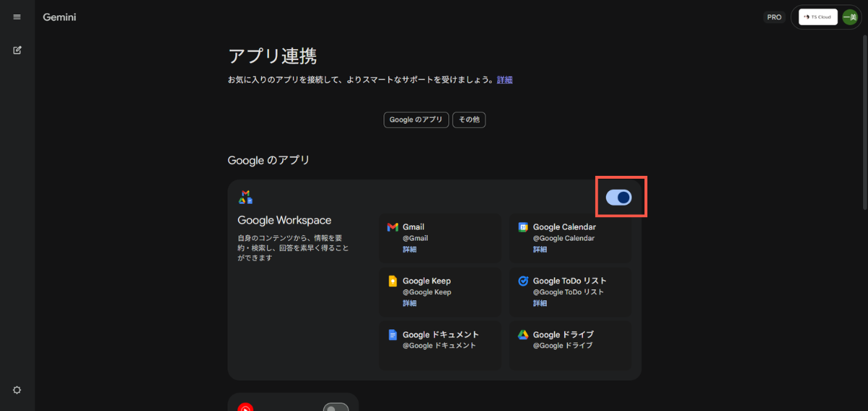Open 詳細 link under Gmail
The image size is (868, 411).
(x=409, y=250)
